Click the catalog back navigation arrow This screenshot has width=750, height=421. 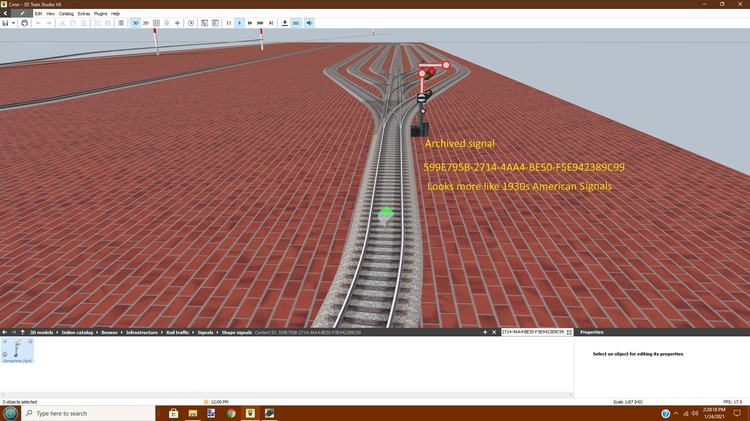click(4, 332)
